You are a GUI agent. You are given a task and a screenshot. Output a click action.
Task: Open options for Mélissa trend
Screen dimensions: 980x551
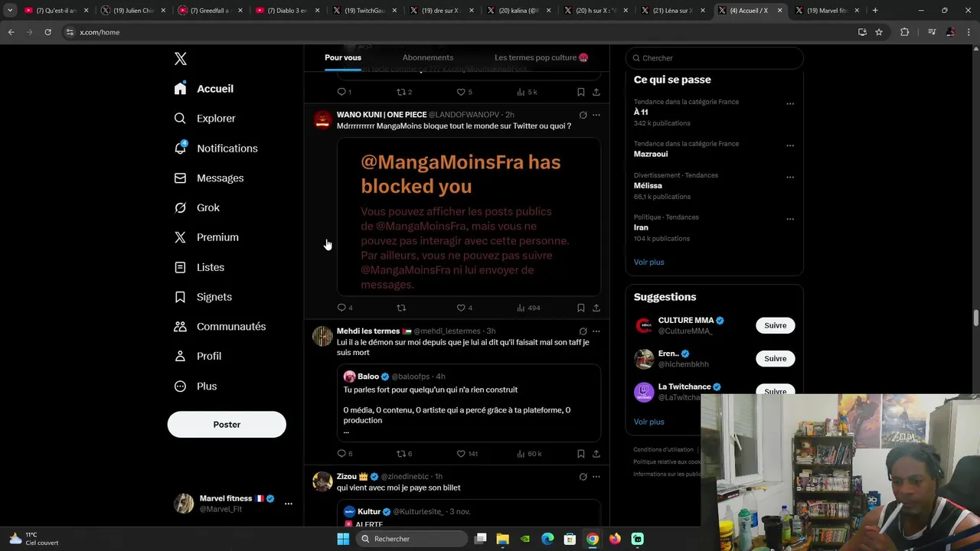790,177
